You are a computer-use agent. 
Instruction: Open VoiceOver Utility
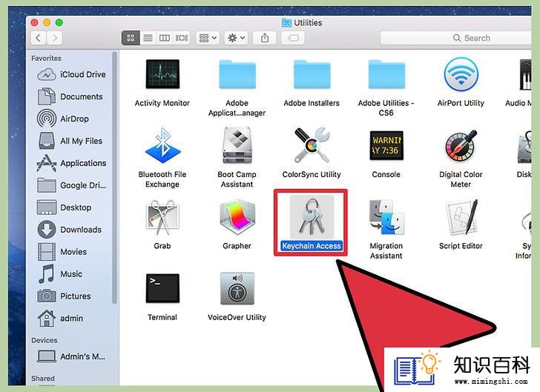(237, 288)
